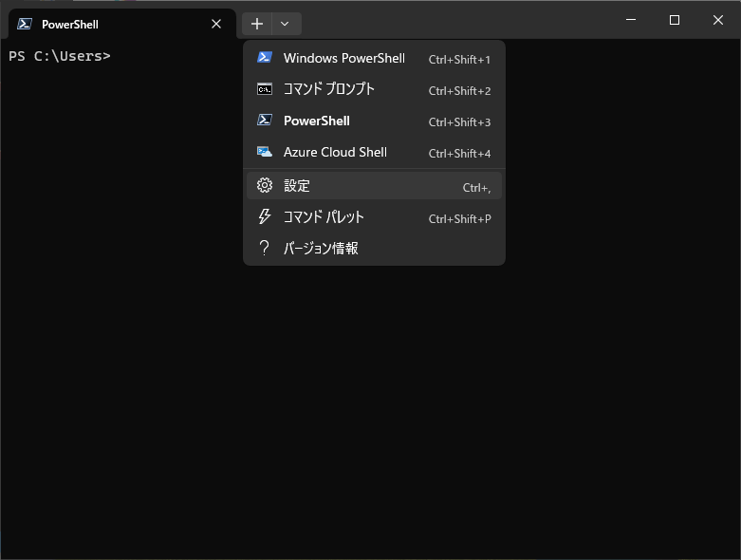This screenshot has height=560, width=741.
Task: Select the bold PowerShell profile entry
Action: pyautogui.click(x=374, y=121)
